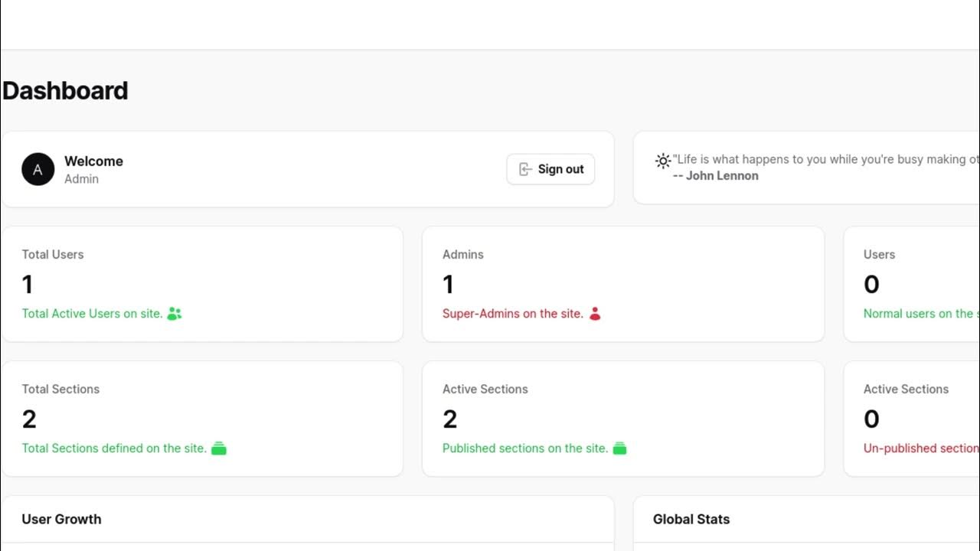Click the 'Published sections on the site' text
The image size is (980, 551).
coord(524,448)
